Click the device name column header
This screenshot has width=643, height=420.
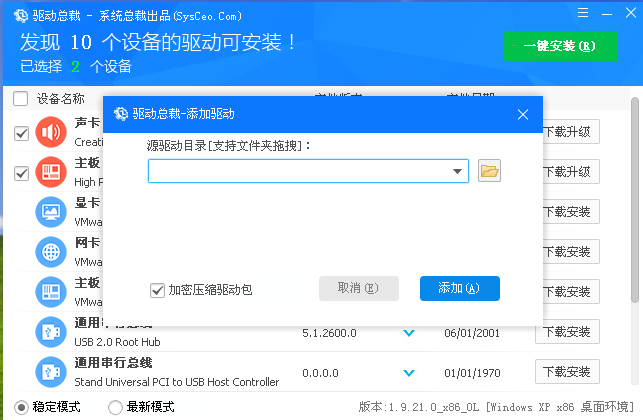[x=61, y=98]
